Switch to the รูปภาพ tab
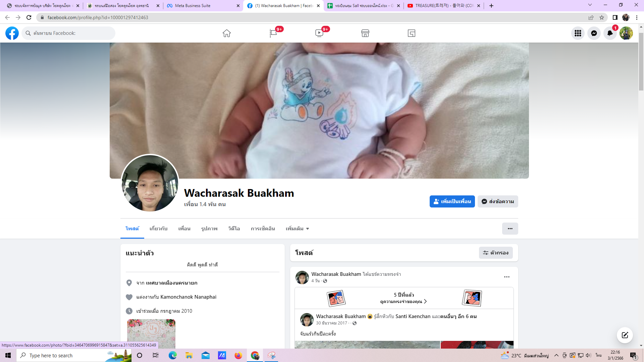The height and width of the screenshot is (362, 644). click(x=209, y=229)
